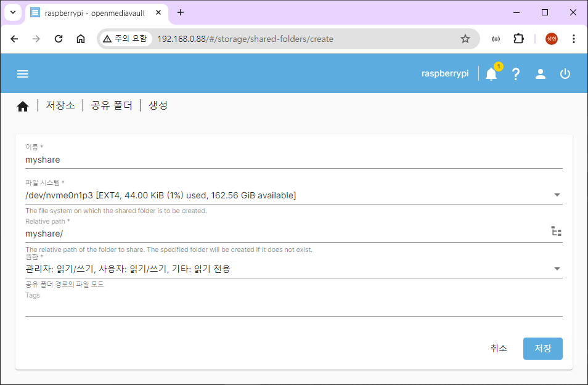This screenshot has width=588, height=385.
Task: Select the /dev/nvme0n1p3 file system value
Action: [x=160, y=195]
